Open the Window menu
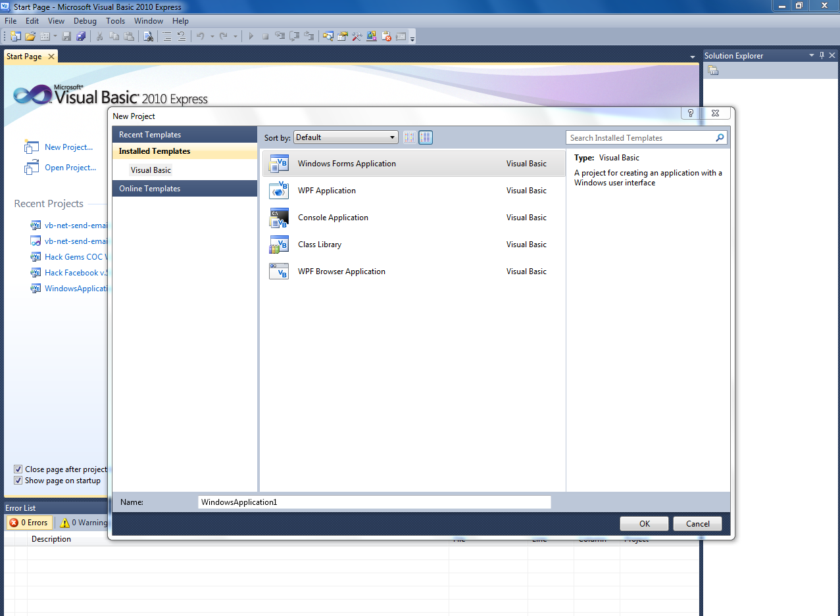 [149, 21]
